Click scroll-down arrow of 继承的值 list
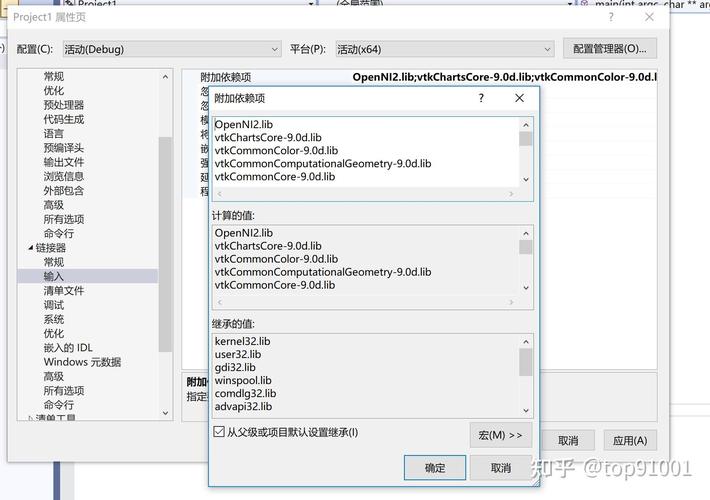This screenshot has width=710, height=500. pyautogui.click(x=526, y=410)
